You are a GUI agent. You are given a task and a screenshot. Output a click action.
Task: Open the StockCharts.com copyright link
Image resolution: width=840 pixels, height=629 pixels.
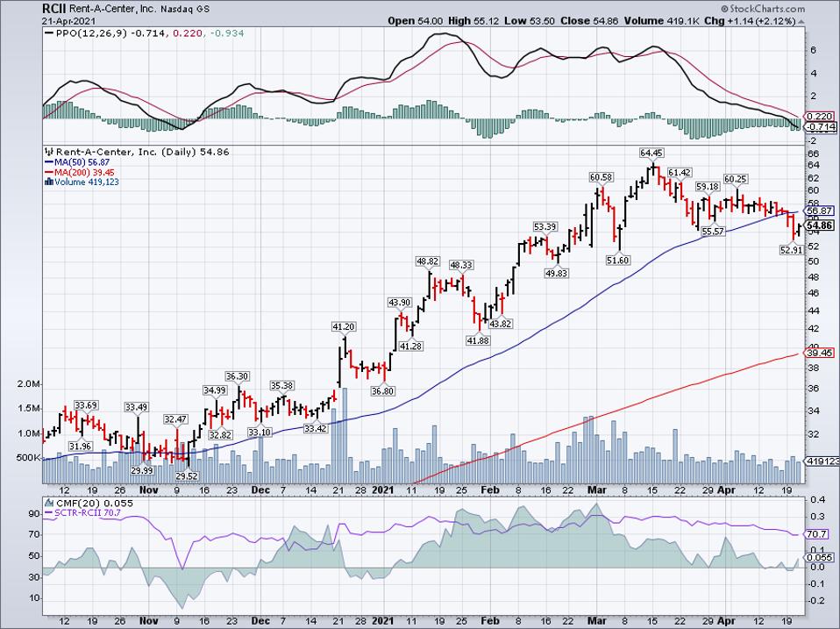point(762,9)
